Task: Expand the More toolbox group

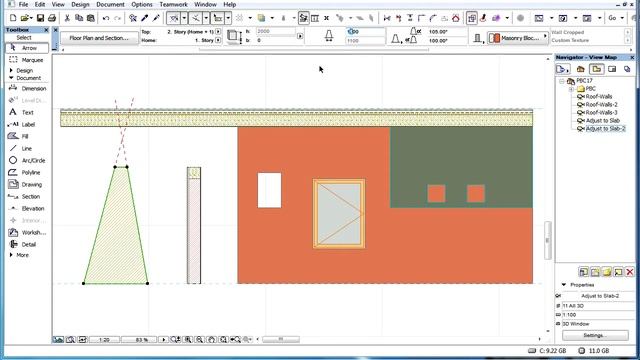Action: pos(11,255)
